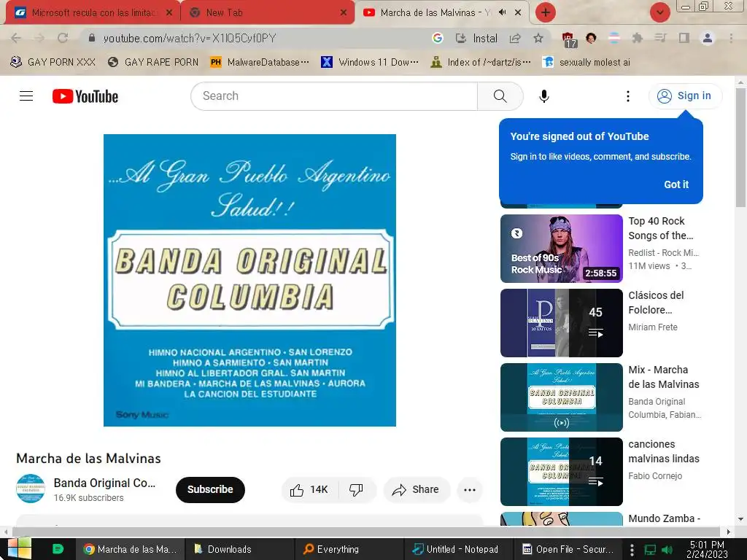Click the Sign in button
Image resolution: width=747 pixels, height=560 pixels.
tap(684, 96)
